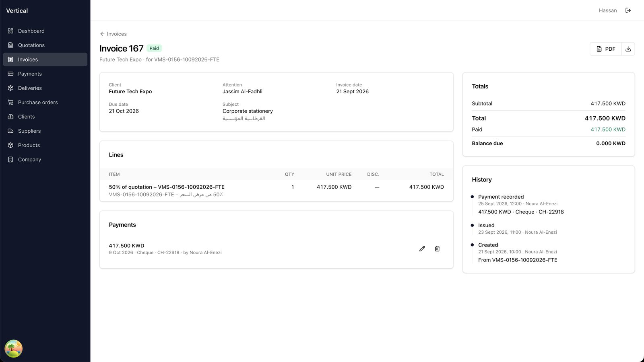Navigate to Suppliers page
The height and width of the screenshot is (362, 644).
[45, 131]
